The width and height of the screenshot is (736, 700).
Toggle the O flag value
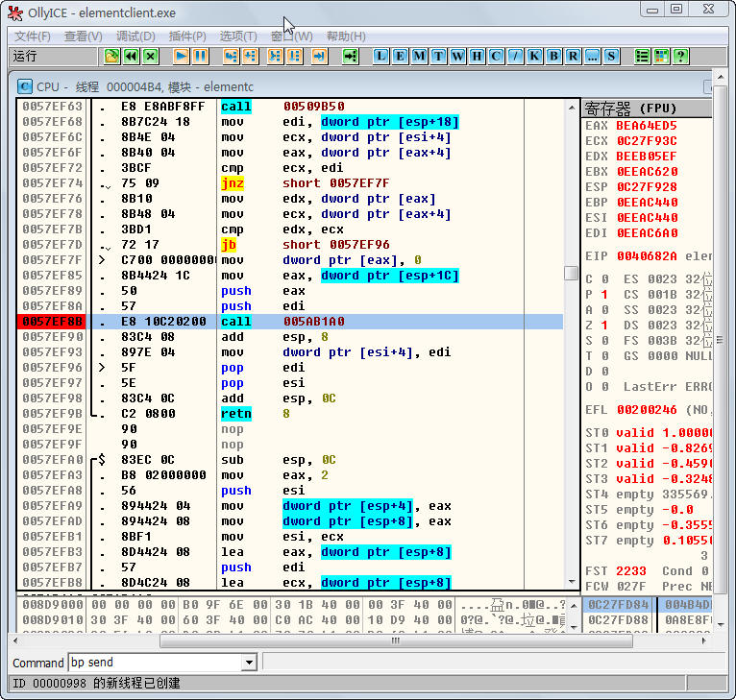coord(604,387)
